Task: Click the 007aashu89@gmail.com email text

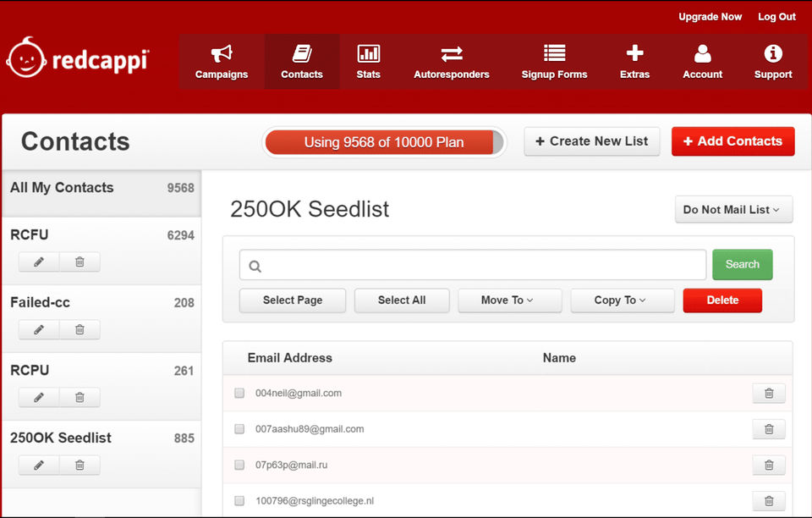Action: click(x=310, y=429)
